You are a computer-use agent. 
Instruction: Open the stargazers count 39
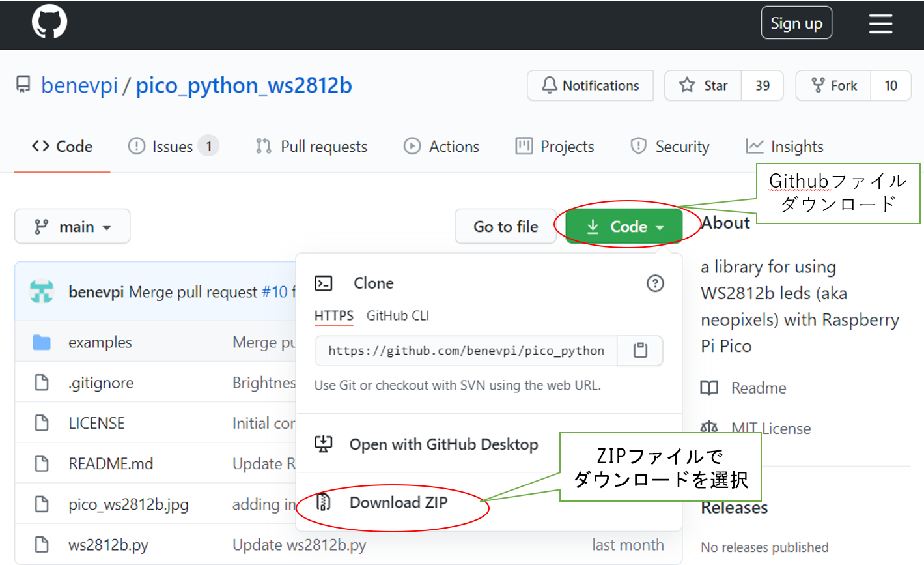tap(763, 85)
